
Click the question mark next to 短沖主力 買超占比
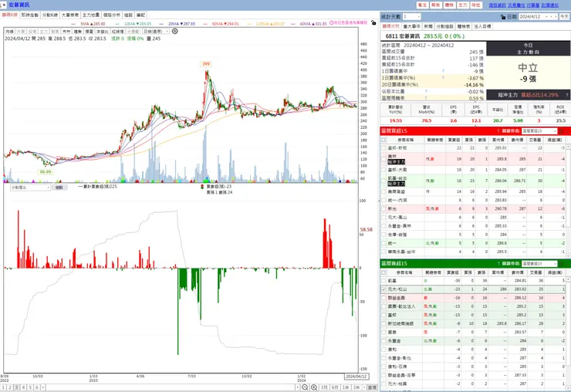[x=566, y=95]
